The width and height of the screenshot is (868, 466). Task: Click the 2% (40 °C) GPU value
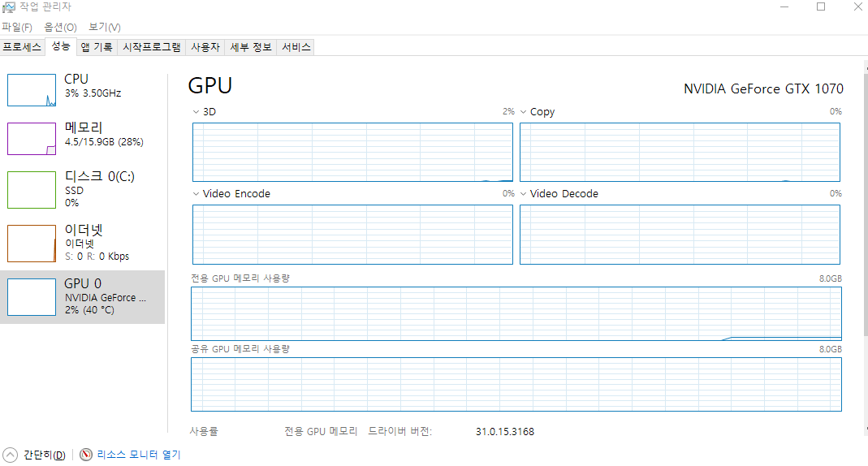[89, 310]
